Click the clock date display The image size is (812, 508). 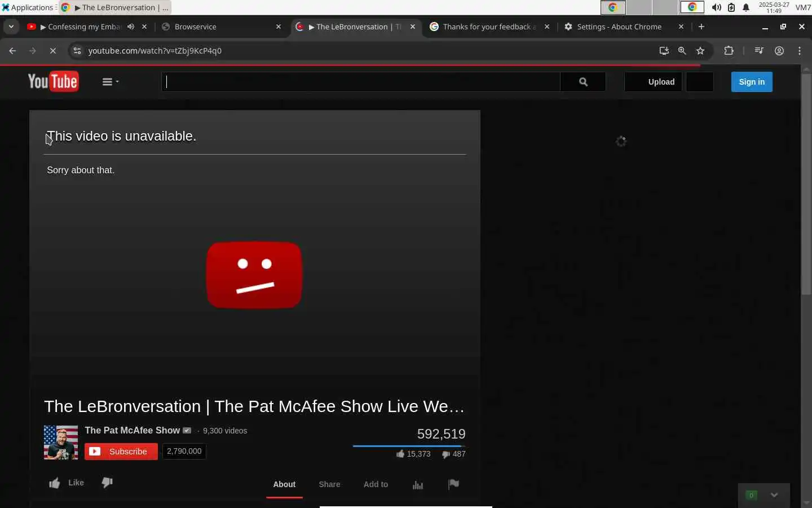pos(774,7)
